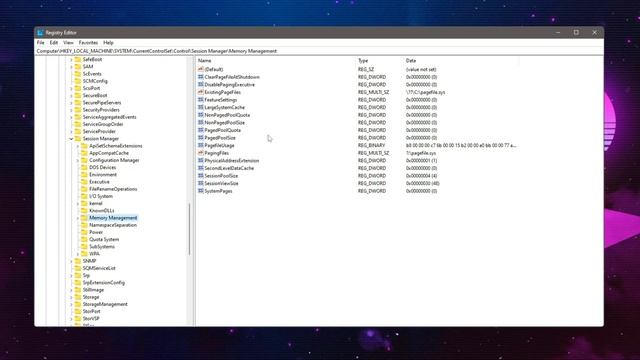The width and height of the screenshot is (640, 360).
Task: Click the PagedPoolSize value icon
Action: tap(200, 138)
